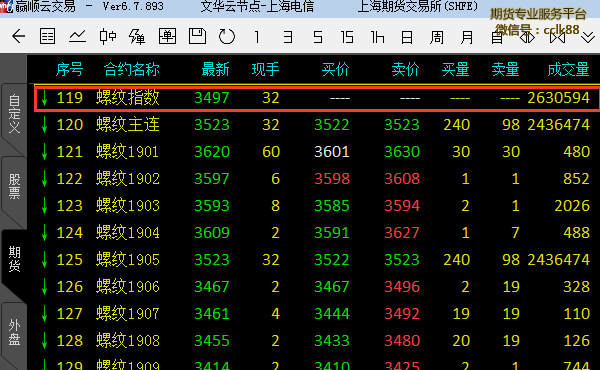Click the back arrow icon

(x=18, y=37)
